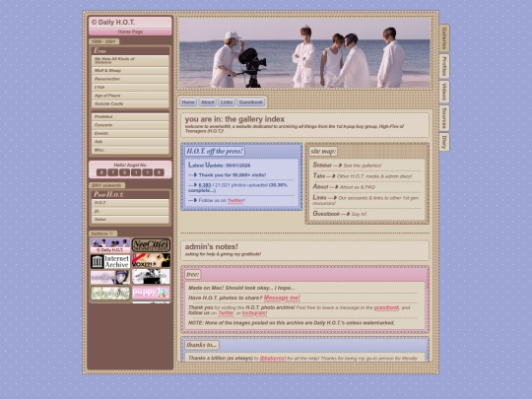Screen dimensions: 532x399
Task: Click the Message me! link
Action: point(282,298)
